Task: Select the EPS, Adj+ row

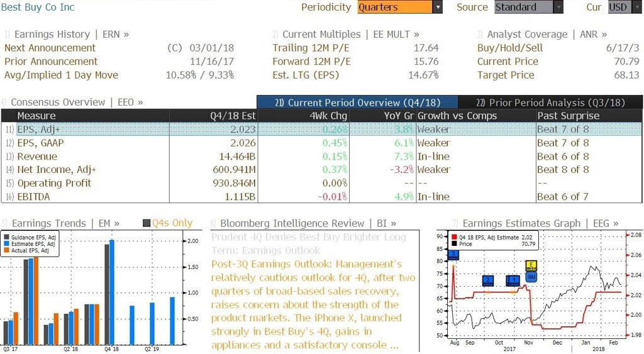Action: pos(321,130)
